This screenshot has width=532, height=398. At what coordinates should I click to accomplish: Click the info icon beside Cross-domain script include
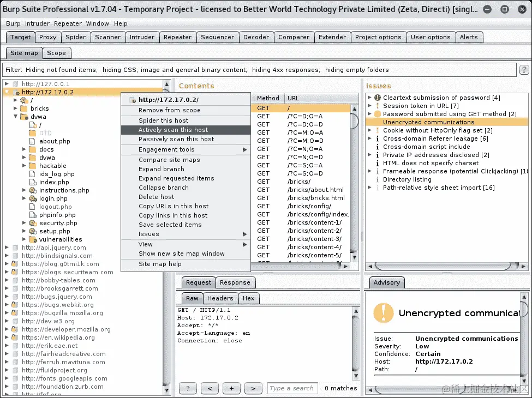[377, 147]
